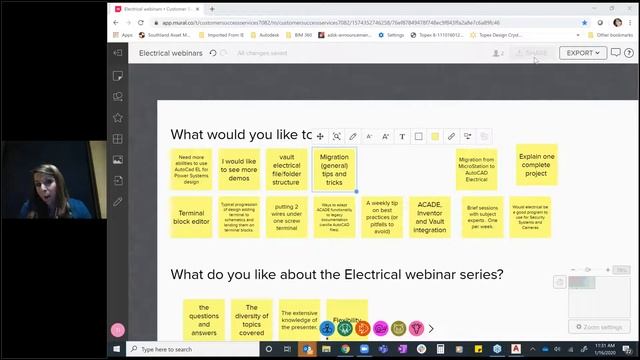Click the Electrical webinars mural title
This screenshot has height=360, width=640.
click(171, 53)
